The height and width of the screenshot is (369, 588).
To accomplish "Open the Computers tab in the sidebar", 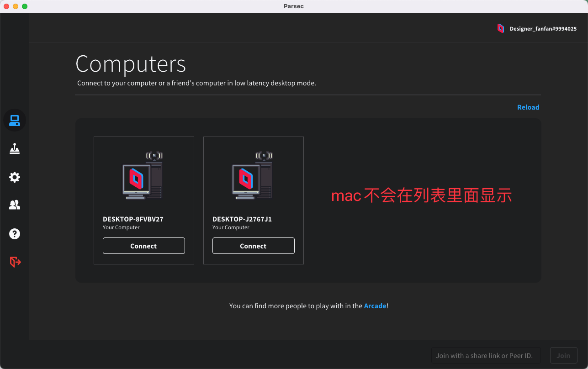I will [x=15, y=120].
